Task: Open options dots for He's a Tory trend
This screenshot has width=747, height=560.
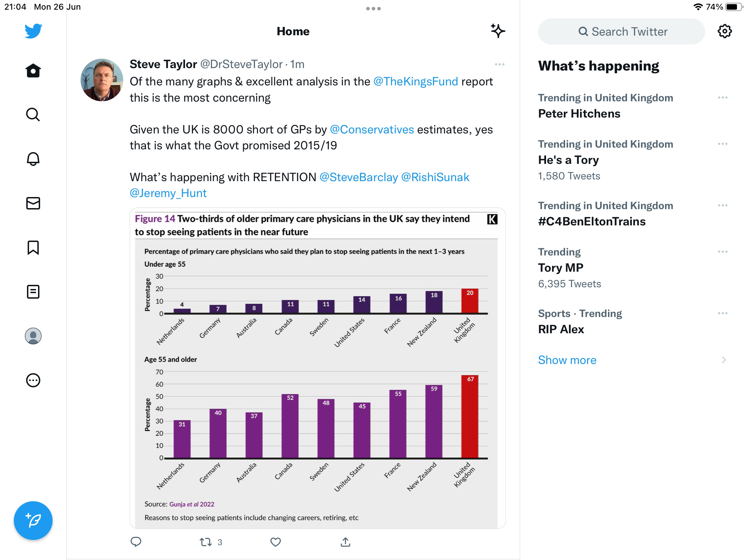Action: pyautogui.click(x=722, y=144)
